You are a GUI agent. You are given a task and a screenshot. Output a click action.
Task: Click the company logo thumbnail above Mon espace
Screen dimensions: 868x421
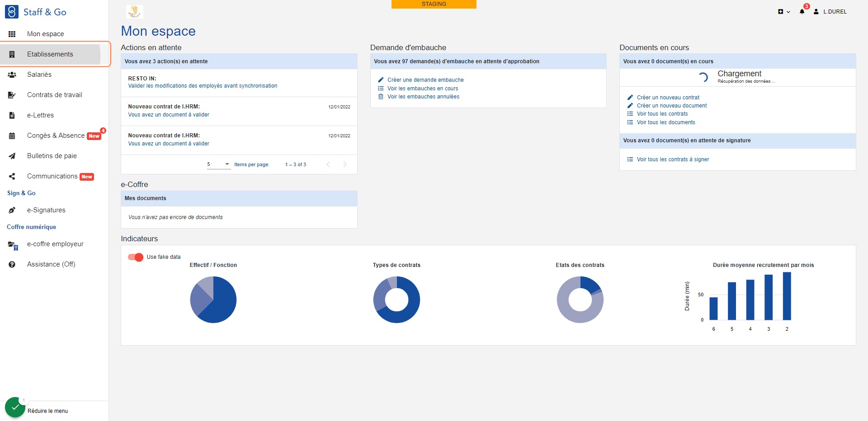point(134,12)
